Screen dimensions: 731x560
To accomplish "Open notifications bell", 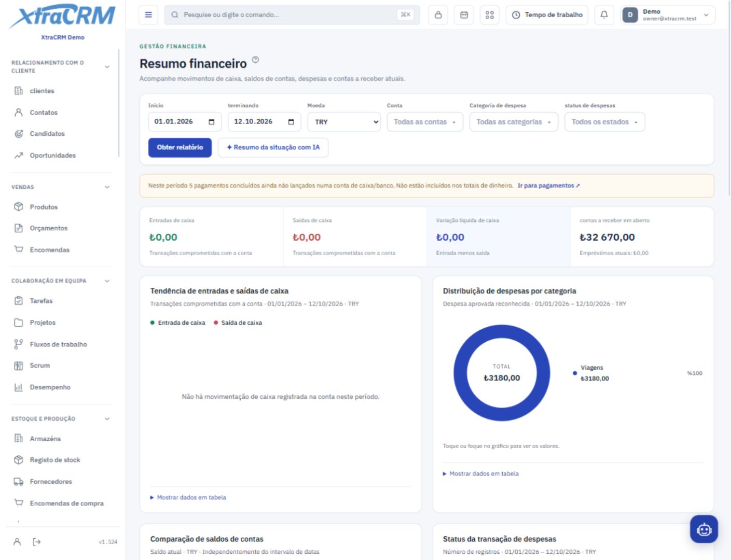I will coord(604,15).
